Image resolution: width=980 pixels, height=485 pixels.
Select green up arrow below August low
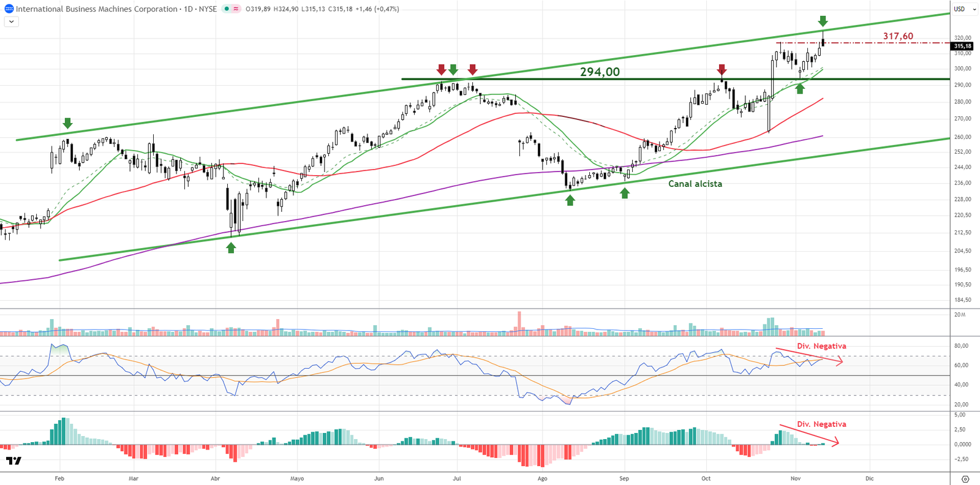[570, 200]
